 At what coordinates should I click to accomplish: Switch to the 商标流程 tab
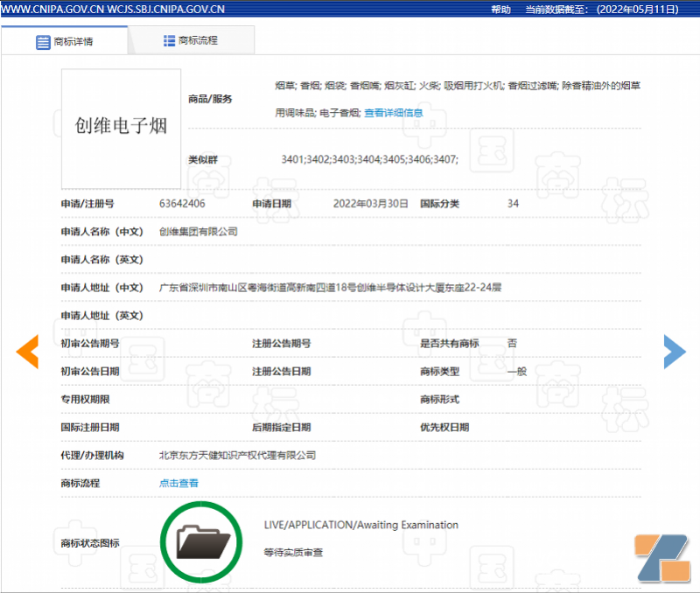(x=191, y=40)
